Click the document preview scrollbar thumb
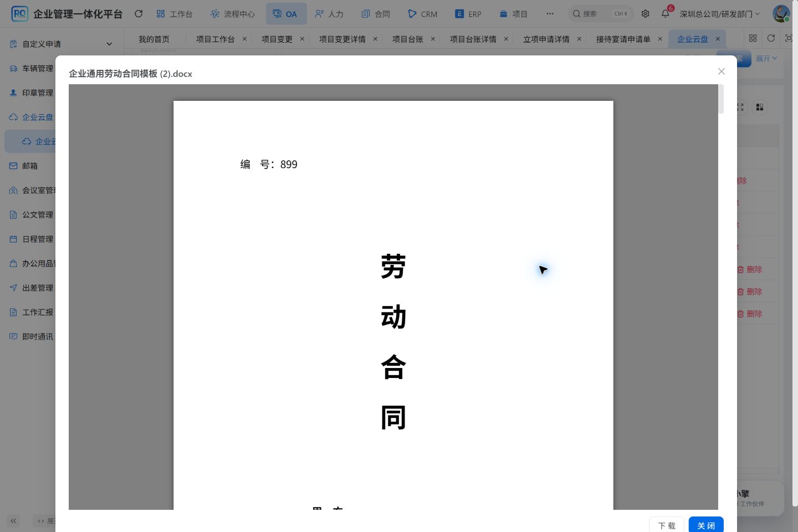Screen dimensions: 798x532 click(721, 99)
